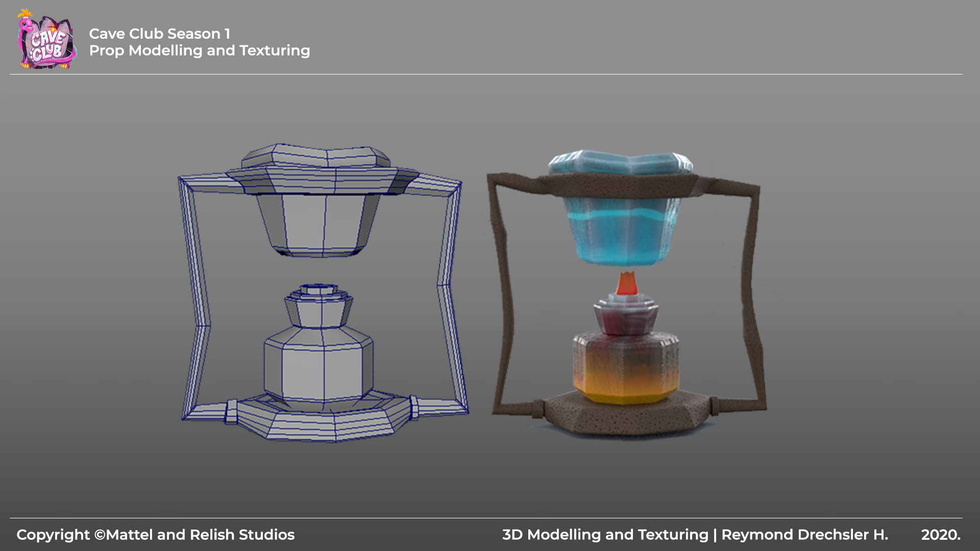The width and height of the screenshot is (980, 551).
Task: Click the Cave Club Season 1 title
Action: pyautogui.click(x=159, y=34)
